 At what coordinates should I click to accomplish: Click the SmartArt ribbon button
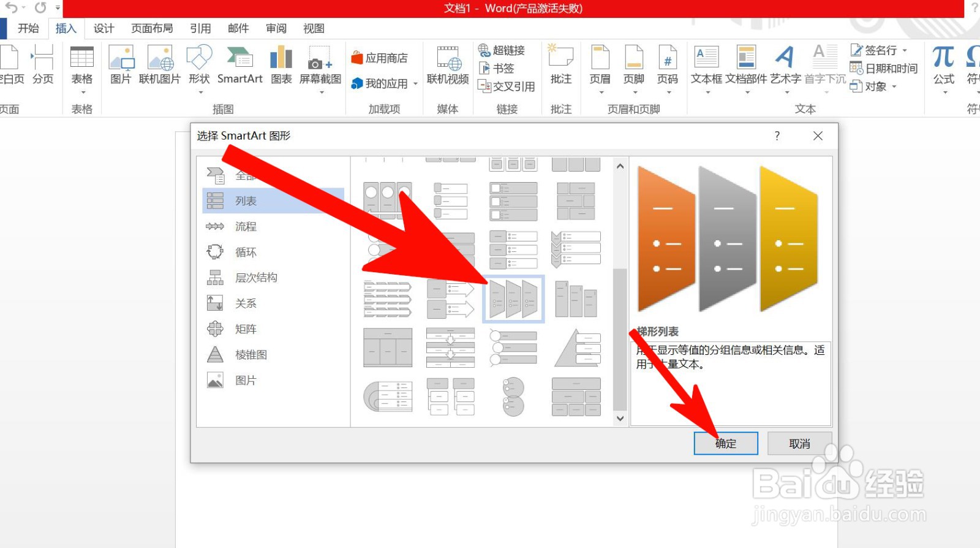coord(240,65)
